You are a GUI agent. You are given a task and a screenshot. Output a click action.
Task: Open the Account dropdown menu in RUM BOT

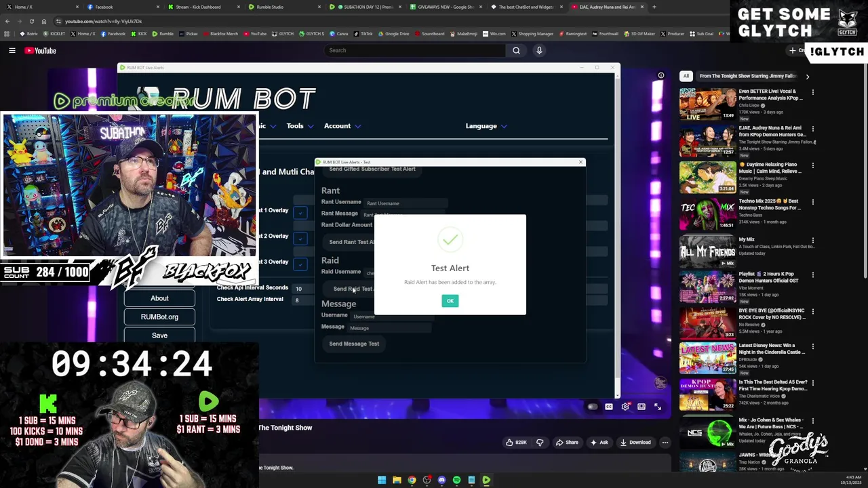(x=342, y=126)
